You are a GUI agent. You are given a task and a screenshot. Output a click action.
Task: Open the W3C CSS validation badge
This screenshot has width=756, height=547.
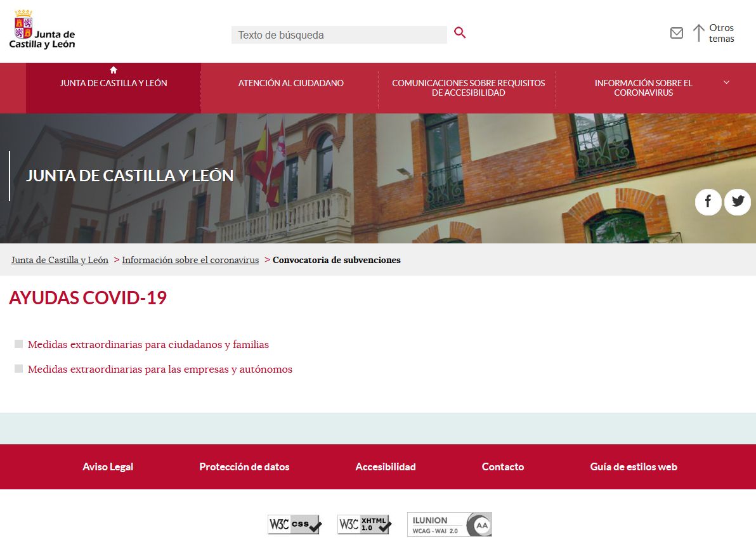coord(294,524)
